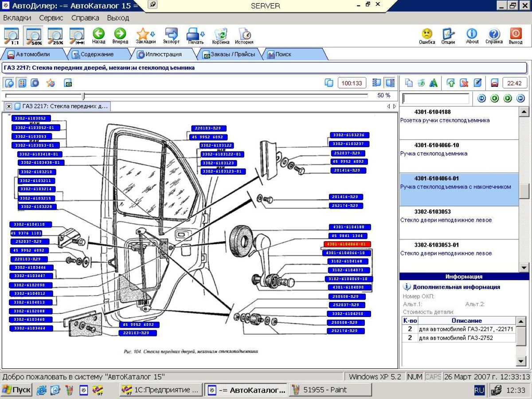Viewport: 532px width, 399px height.
Task: Report error via Ошибка icon
Action: tap(427, 36)
